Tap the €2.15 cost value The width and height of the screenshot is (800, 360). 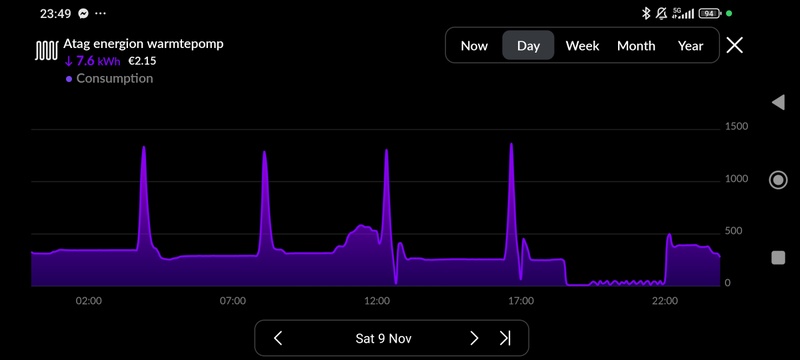142,61
